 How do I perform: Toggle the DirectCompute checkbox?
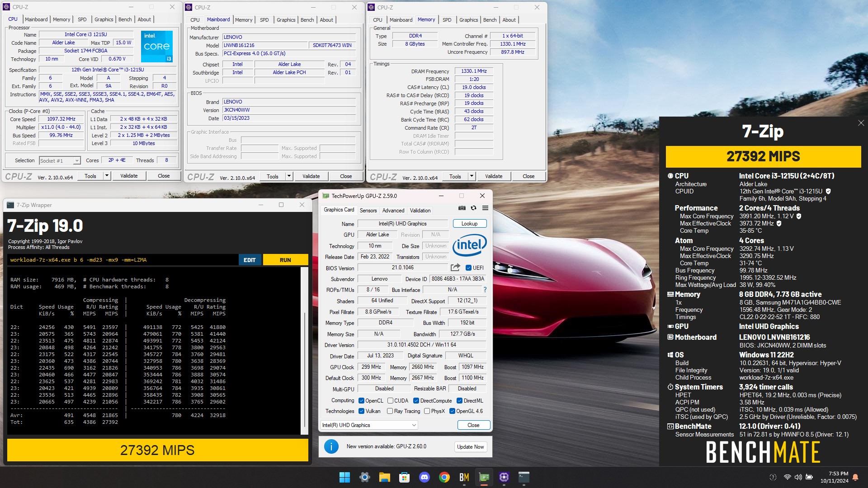(416, 401)
